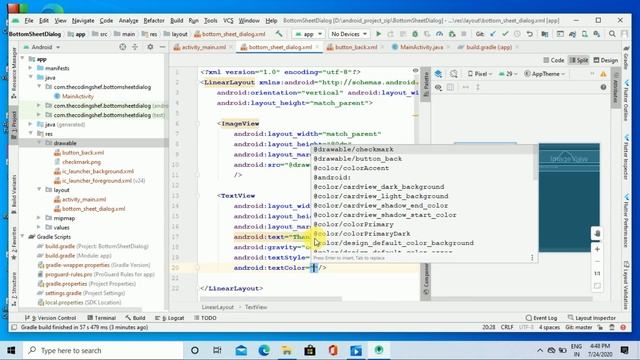Viewport: 640px width, 360px height.
Task: Click Git: master branch in status bar
Action: tap(579, 327)
